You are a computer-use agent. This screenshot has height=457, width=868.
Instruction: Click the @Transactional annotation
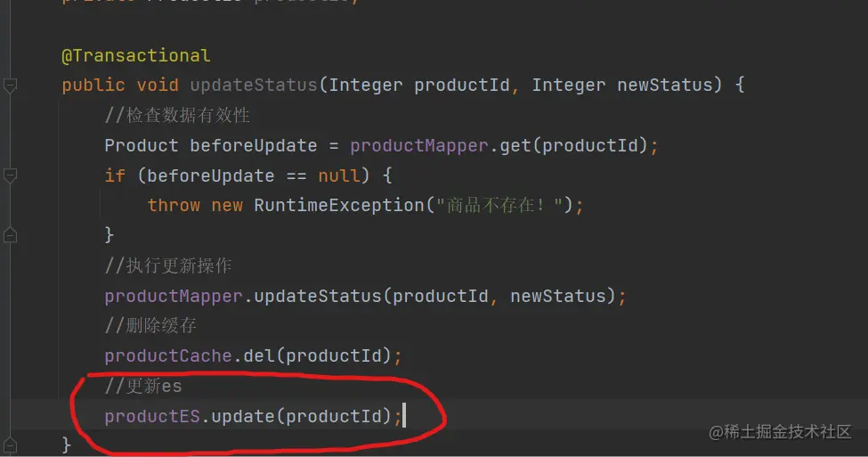coord(135,55)
